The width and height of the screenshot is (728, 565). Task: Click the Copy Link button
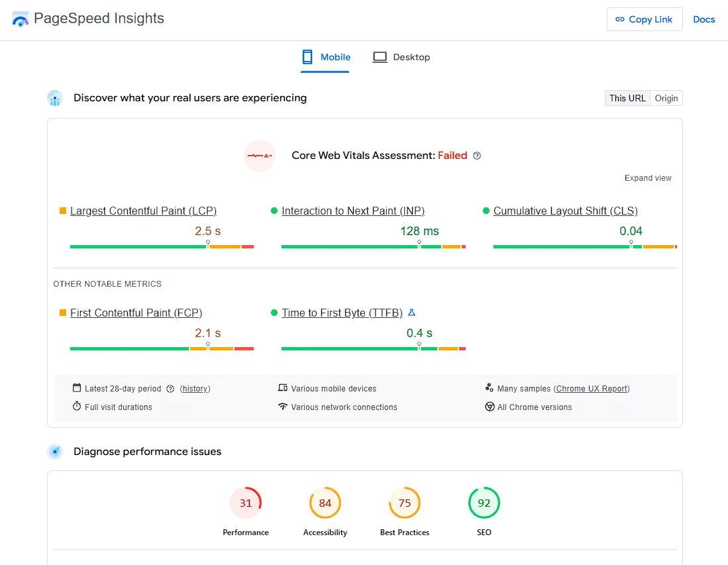coord(644,19)
